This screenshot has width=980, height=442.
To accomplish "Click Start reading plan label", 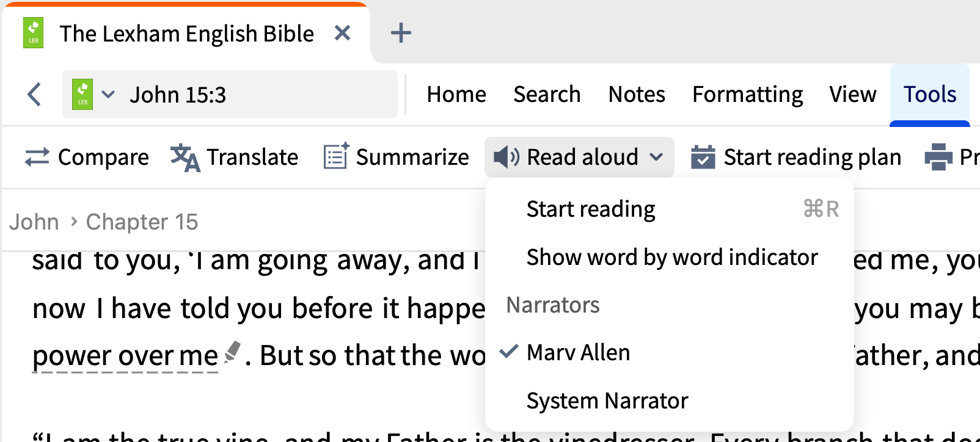I will pyautogui.click(x=813, y=158).
